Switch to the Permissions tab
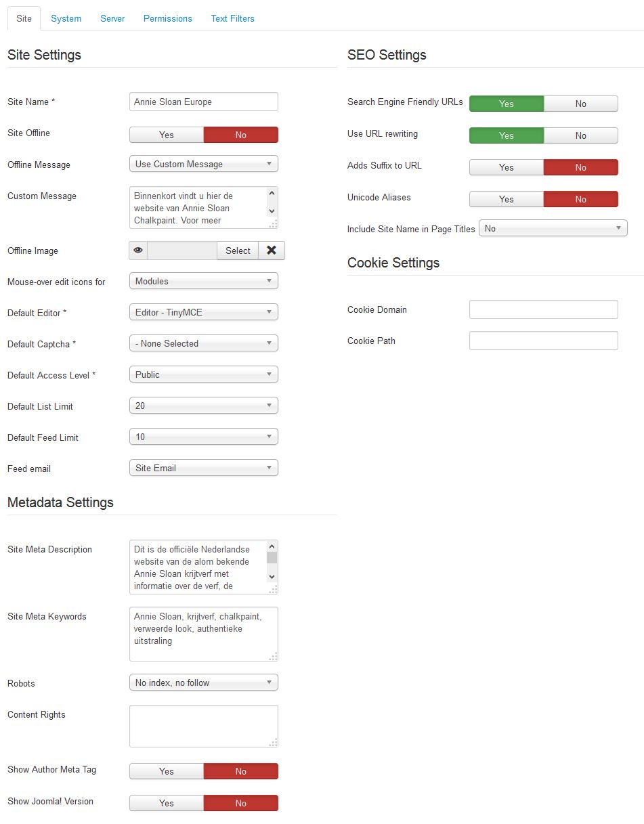 (x=168, y=18)
